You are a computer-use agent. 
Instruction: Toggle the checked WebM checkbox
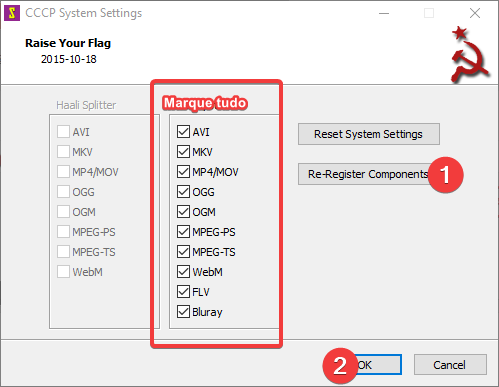coord(183,272)
